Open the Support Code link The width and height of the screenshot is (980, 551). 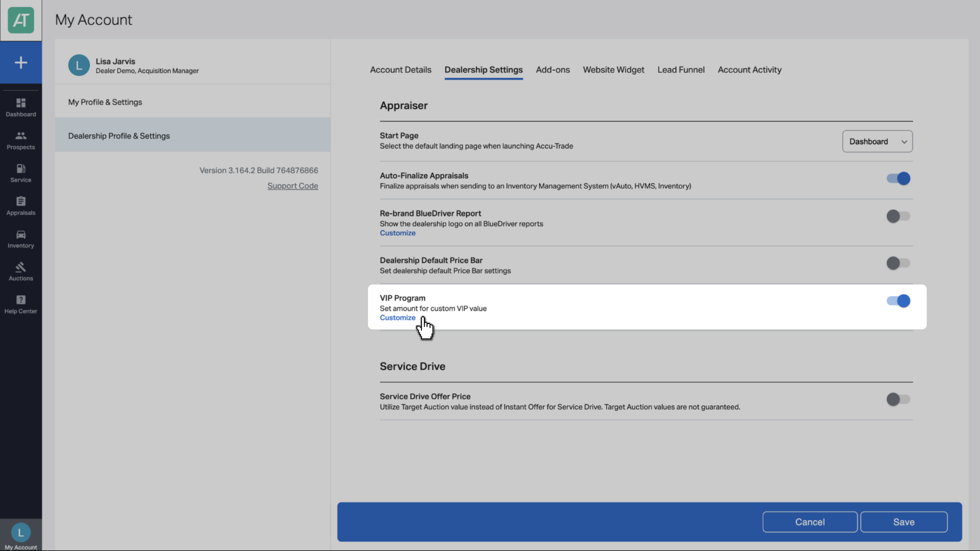click(x=292, y=186)
